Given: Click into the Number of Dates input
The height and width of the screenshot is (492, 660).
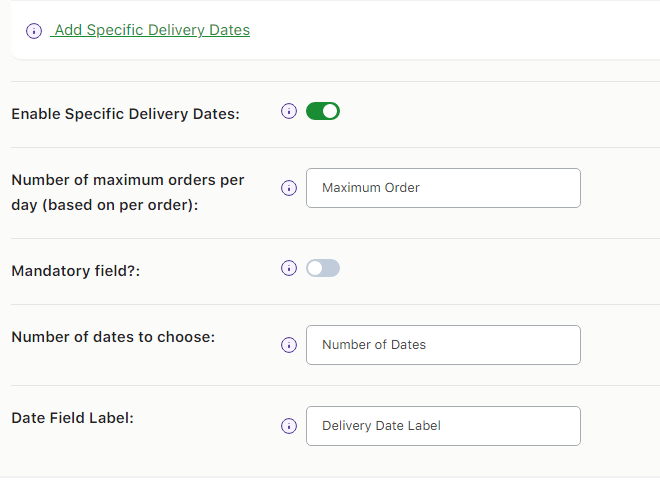Looking at the screenshot, I should click(443, 345).
